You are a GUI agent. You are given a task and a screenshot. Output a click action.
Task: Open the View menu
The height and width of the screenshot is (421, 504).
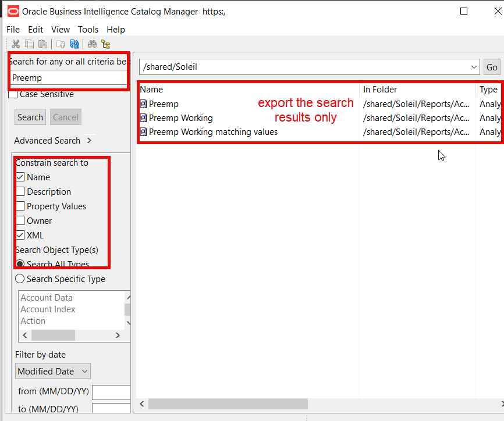tap(61, 30)
